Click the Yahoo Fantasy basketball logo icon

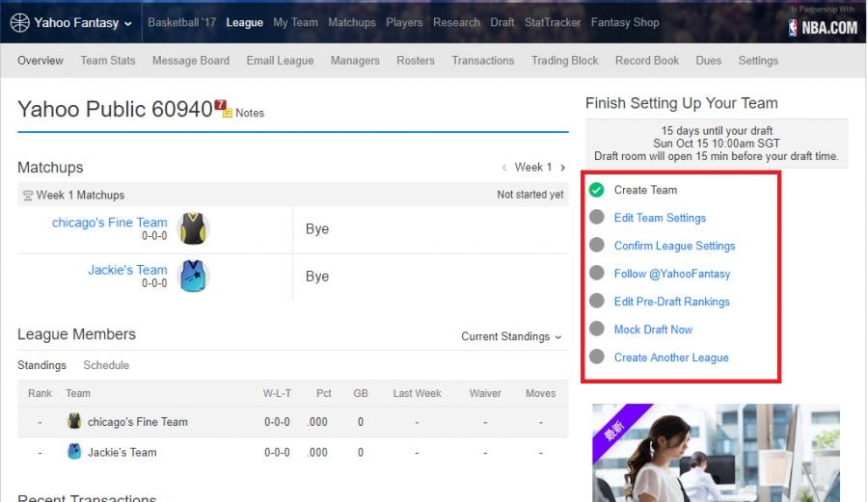tap(20, 23)
